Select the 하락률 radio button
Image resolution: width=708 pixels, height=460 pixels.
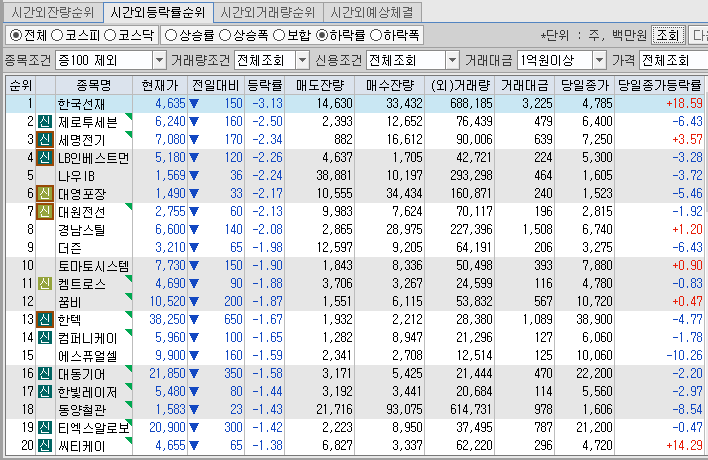tap(322, 35)
